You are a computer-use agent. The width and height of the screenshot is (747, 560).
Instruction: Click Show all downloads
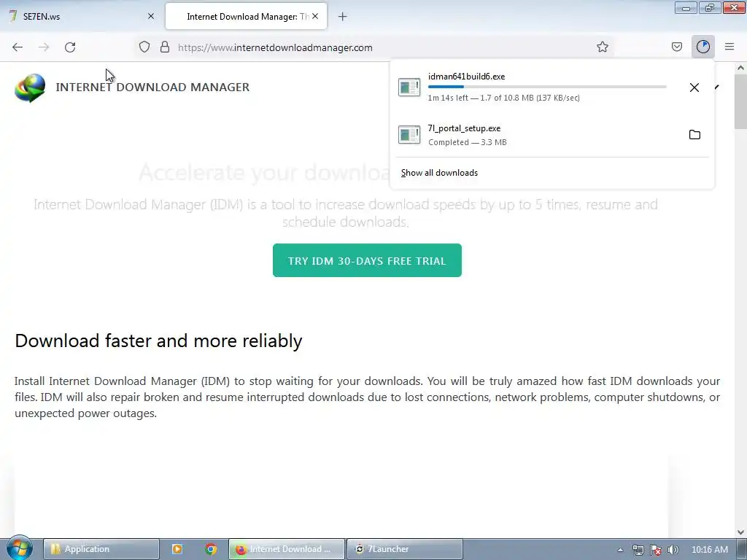click(439, 173)
